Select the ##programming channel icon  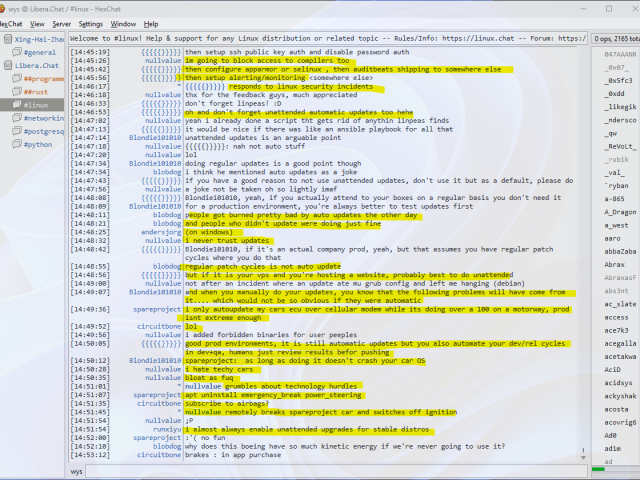[x=17, y=78]
